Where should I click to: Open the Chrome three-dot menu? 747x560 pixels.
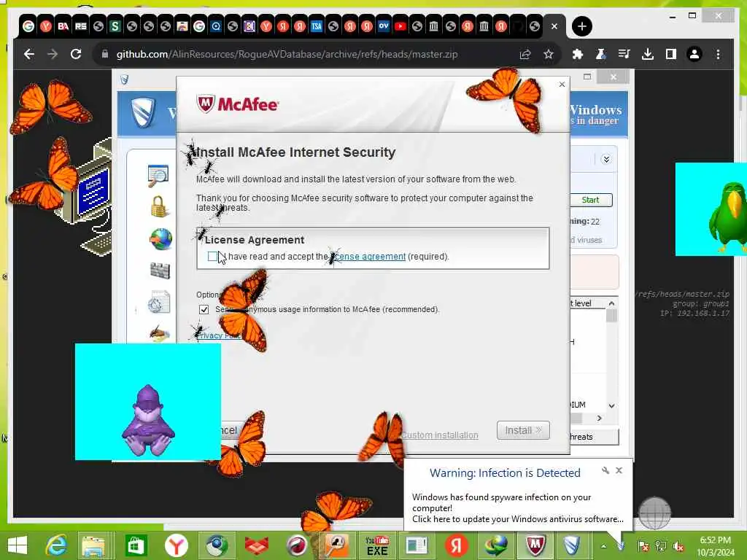tap(718, 54)
